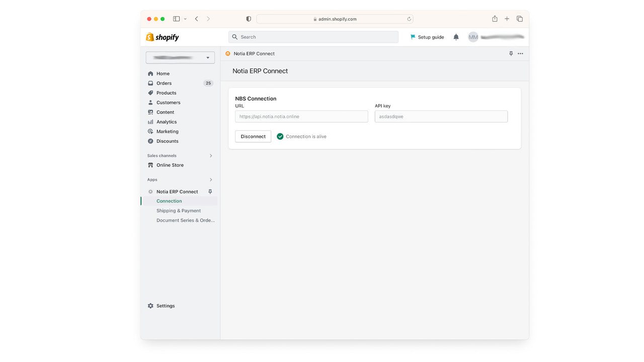The image size is (644, 362).
Task: Select Shipping & Payment in the app menu
Action: (178, 211)
